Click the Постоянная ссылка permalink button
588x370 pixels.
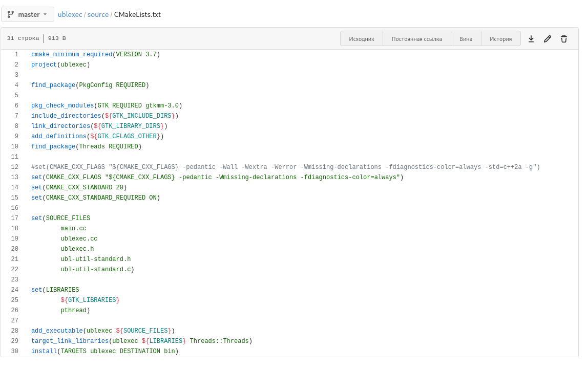click(416, 39)
